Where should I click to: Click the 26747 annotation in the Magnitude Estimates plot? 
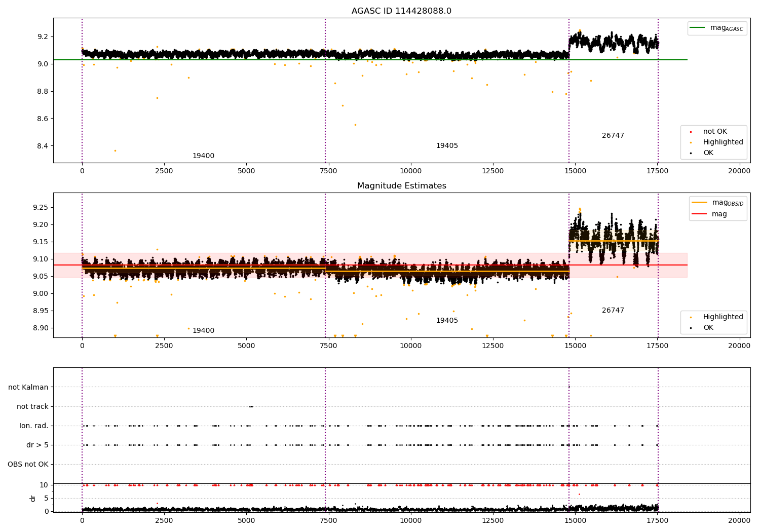pyautogui.click(x=613, y=311)
